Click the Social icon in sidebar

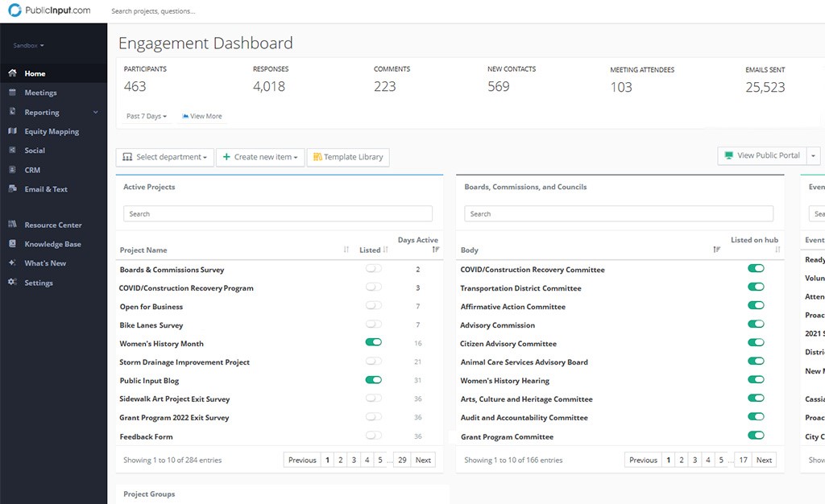tap(12, 151)
